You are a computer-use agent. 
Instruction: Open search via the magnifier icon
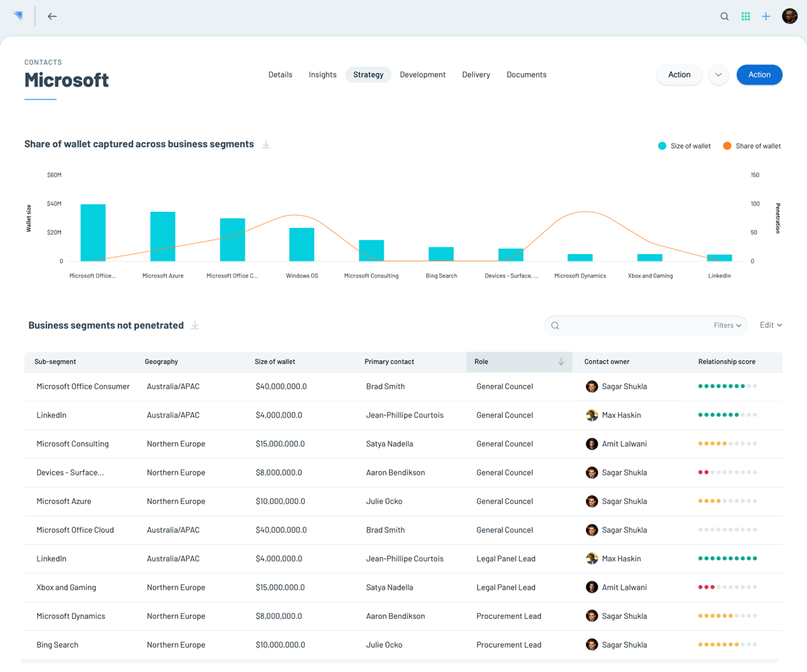point(724,16)
